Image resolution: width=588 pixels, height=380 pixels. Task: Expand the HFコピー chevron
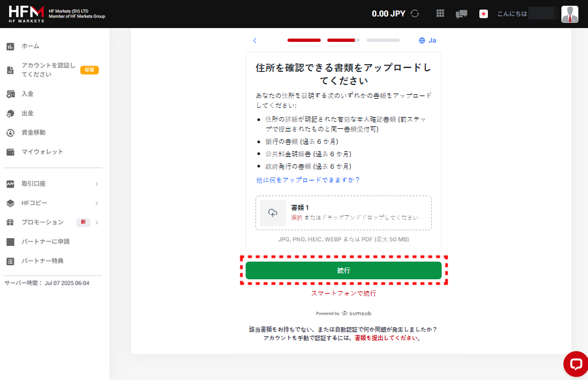(97, 203)
